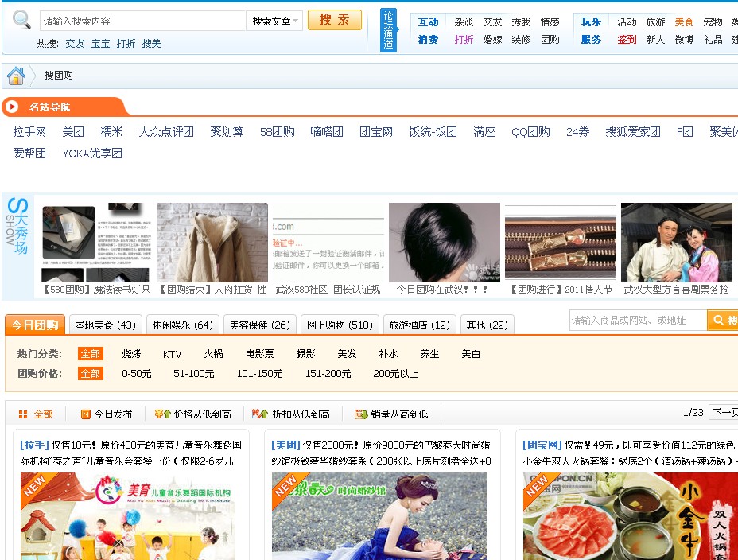Open the 美食 link in the nav
The image size is (738, 560).
(685, 22)
